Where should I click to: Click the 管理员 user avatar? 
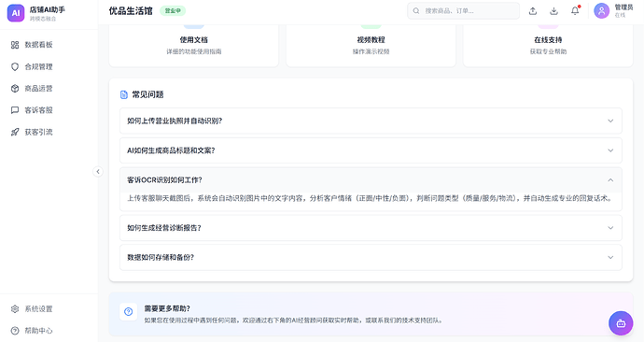(x=601, y=11)
